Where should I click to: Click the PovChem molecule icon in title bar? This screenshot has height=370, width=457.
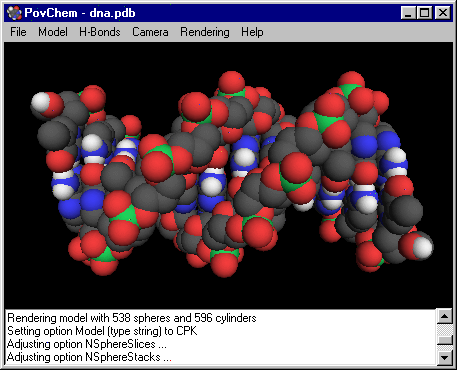coord(14,13)
